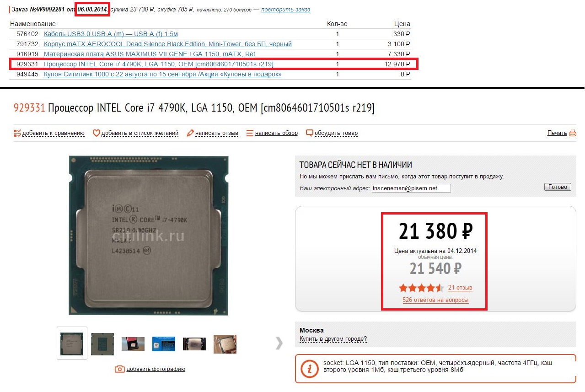Click the Готово button
The height and width of the screenshot is (392, 585).
[x=558, y=187]
